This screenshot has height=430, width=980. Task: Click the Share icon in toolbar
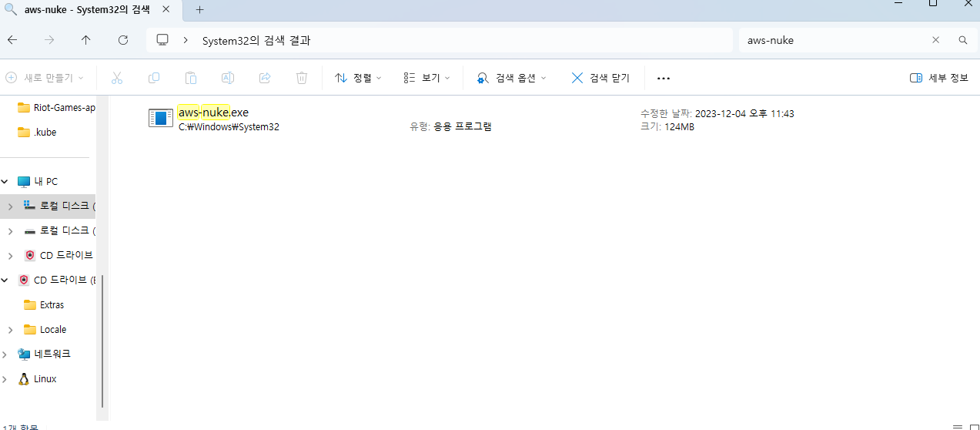265,78
